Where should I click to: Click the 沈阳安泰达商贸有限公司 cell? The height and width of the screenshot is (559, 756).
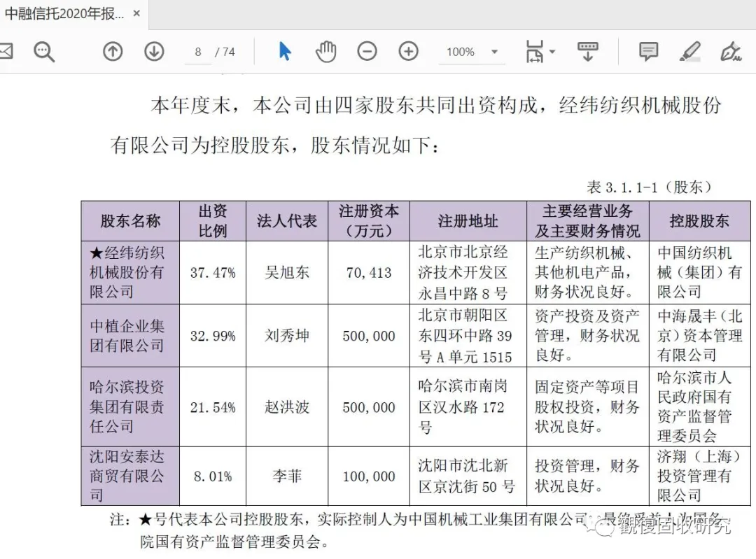coord(130,476)
